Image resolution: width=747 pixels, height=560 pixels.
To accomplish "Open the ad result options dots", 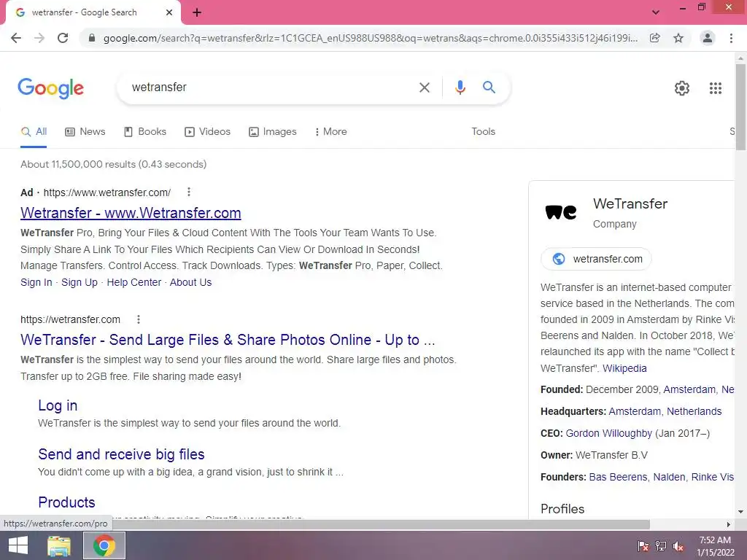I will click(x=189, y=192).
